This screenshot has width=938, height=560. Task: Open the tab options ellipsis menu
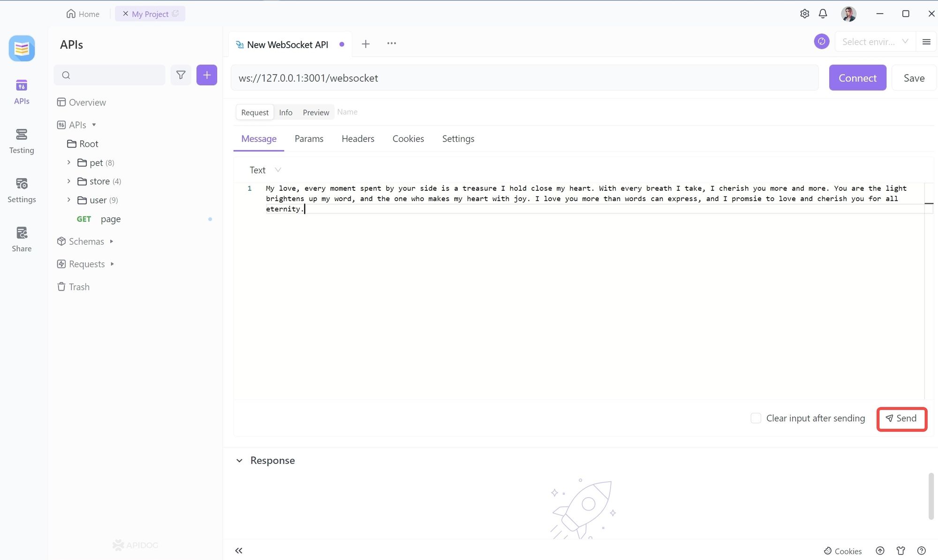tap(392, 43)
